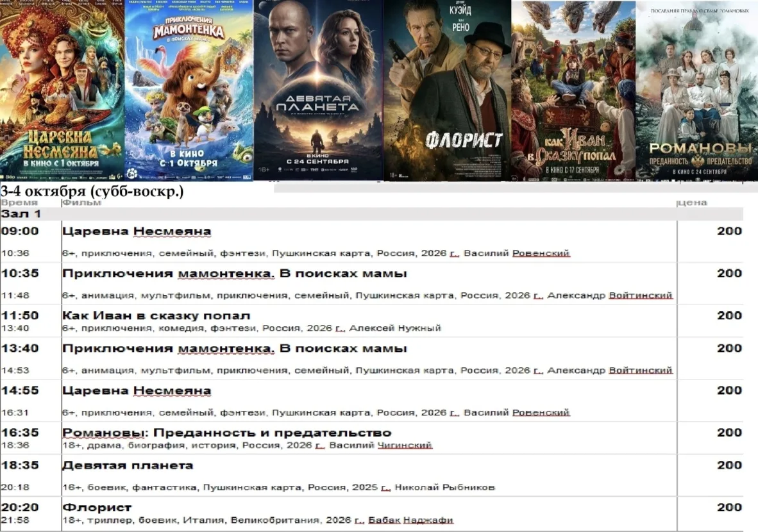
Task: Open the Романовы movie poster
Action: (696, 90)
